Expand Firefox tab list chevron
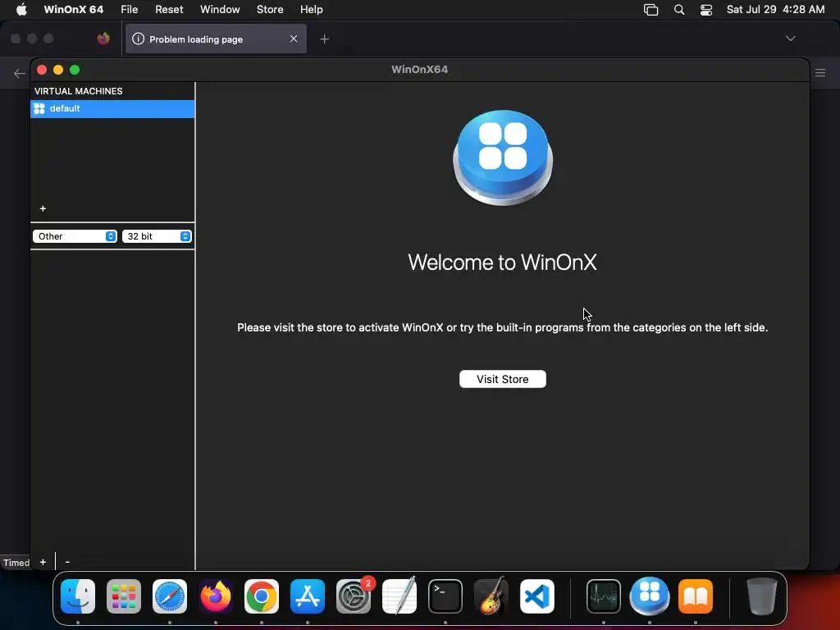The image size is (840, 630). point(790,39)
